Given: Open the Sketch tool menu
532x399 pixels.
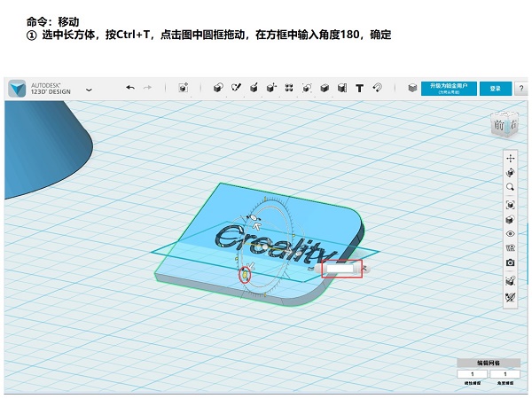Looking at the screenshot, I should pyautogui.click(x=236, y=88).
